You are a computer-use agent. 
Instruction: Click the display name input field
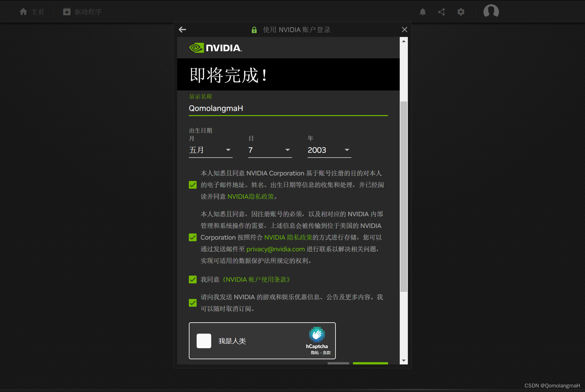(288, 108)
